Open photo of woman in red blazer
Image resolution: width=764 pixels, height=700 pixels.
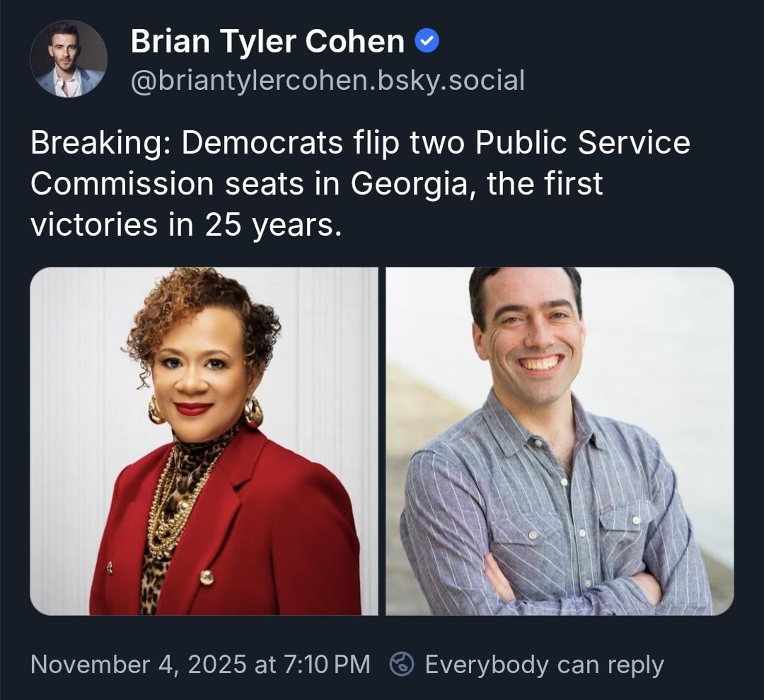204,440
